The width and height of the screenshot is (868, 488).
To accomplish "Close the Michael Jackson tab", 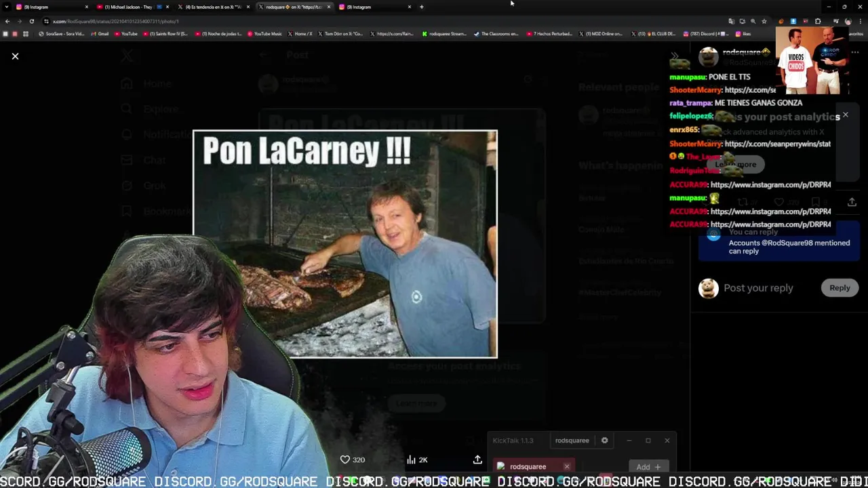I will point(167,7).
